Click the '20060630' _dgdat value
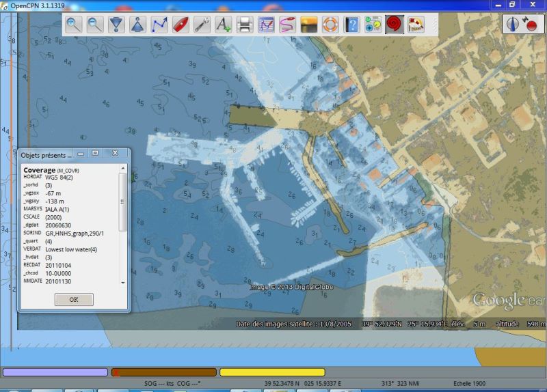Image resolution: width=547 pixels, height=392 pixels. (x=58, y=225)
